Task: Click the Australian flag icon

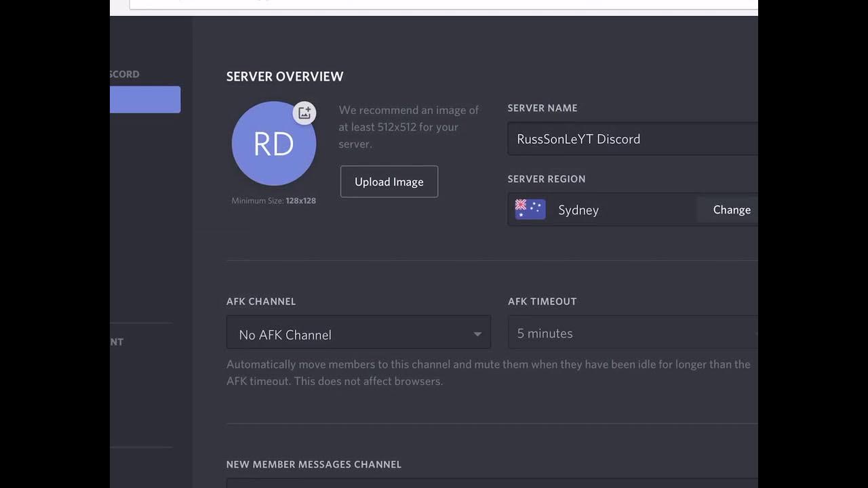Action: tap(530, 209)
